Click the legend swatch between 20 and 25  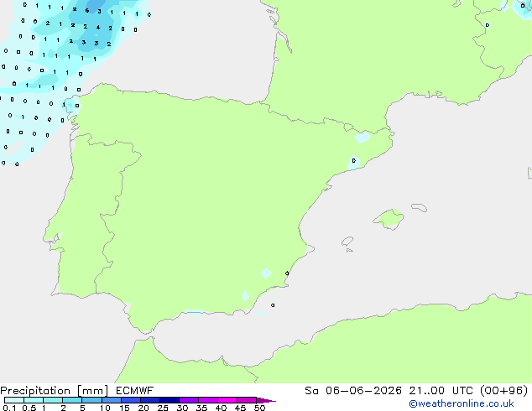click(x=150, y=400)
